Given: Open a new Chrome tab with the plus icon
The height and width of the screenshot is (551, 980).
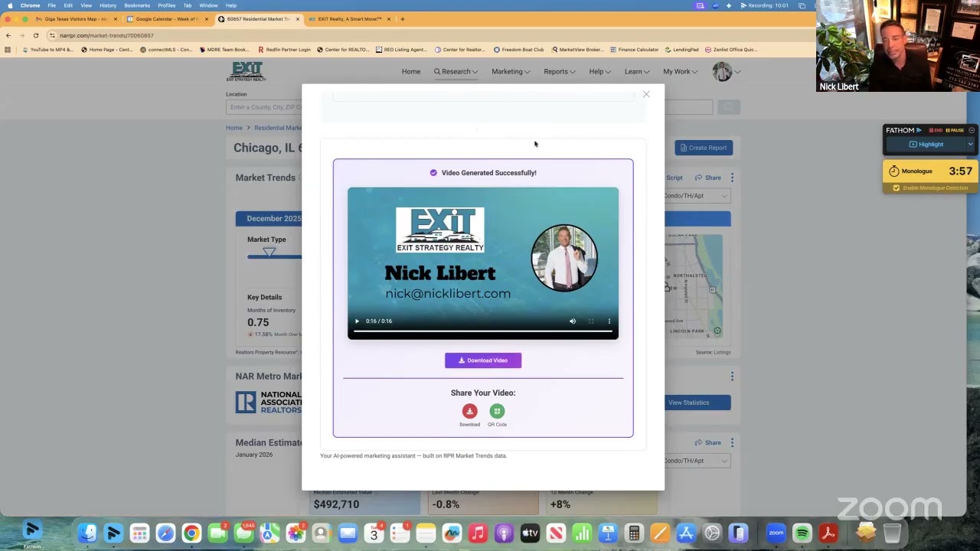Looking at the screenshot, I should (403, 18).
